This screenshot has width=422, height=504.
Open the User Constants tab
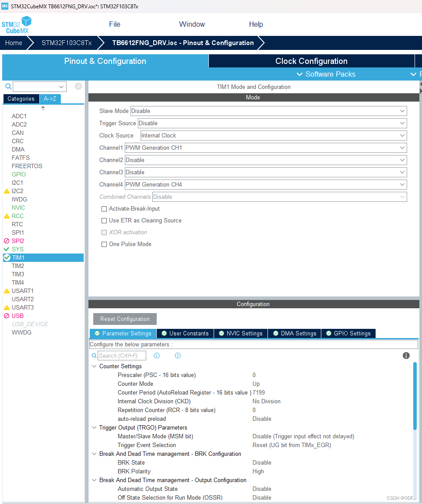(185, 333)
